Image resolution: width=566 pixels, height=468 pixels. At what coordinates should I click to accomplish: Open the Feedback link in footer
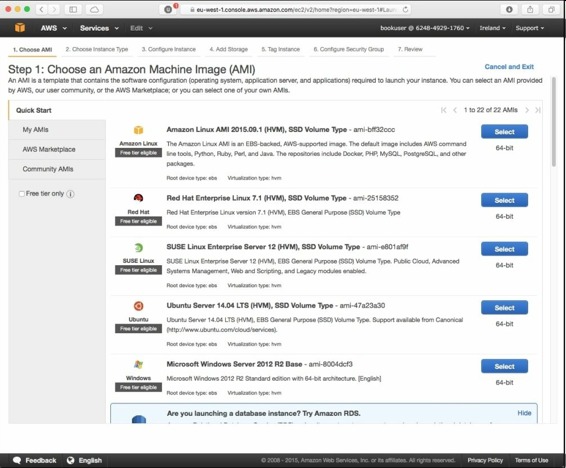click(x=41, y=460)
